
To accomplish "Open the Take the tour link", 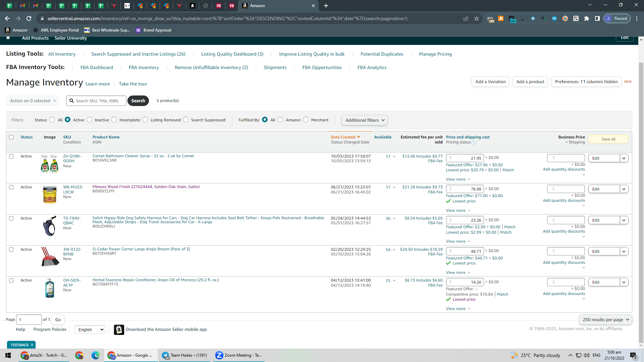I will click(x=133, y=84).
